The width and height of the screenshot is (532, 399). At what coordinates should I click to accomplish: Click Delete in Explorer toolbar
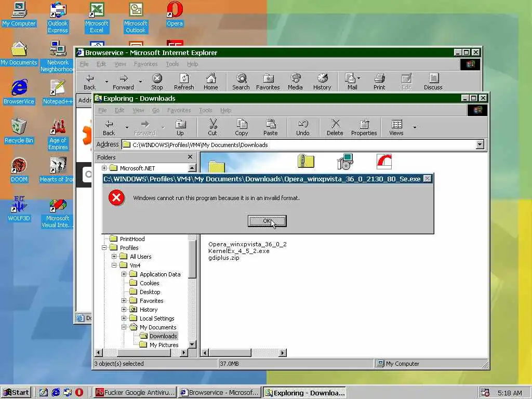(x=335, y=128)
